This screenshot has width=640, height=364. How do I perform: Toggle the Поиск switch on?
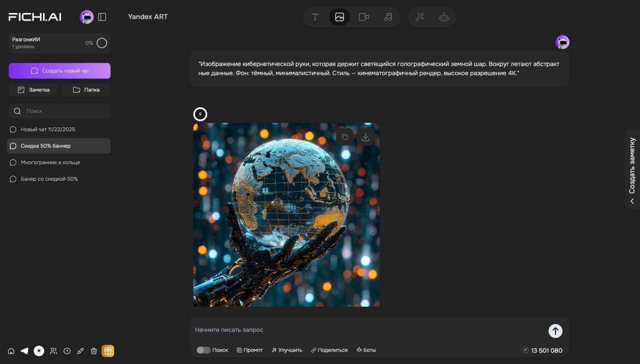pos(203,350)
